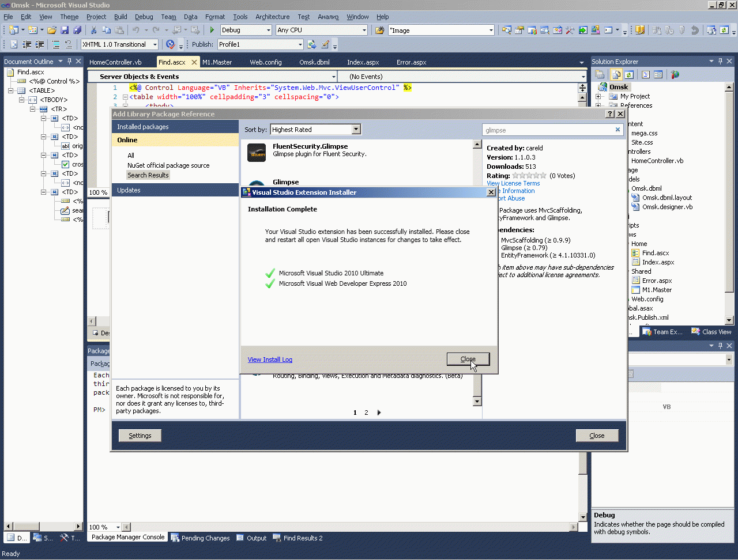Image resolution: width=738 pixels, height=560 pixels.
Task: Select Site.css in Solution Explorer
Action: 642,142
